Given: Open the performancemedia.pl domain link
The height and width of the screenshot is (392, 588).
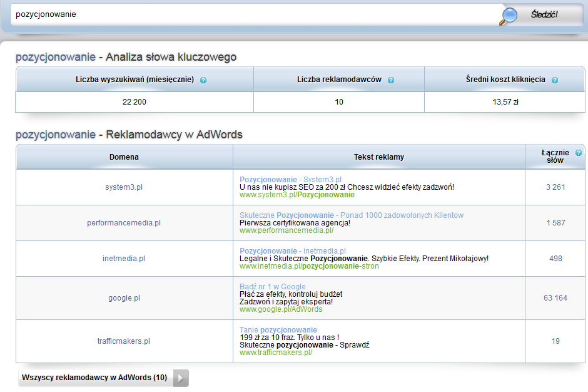Looking at the screenshot, I should (x=124, y=223).
